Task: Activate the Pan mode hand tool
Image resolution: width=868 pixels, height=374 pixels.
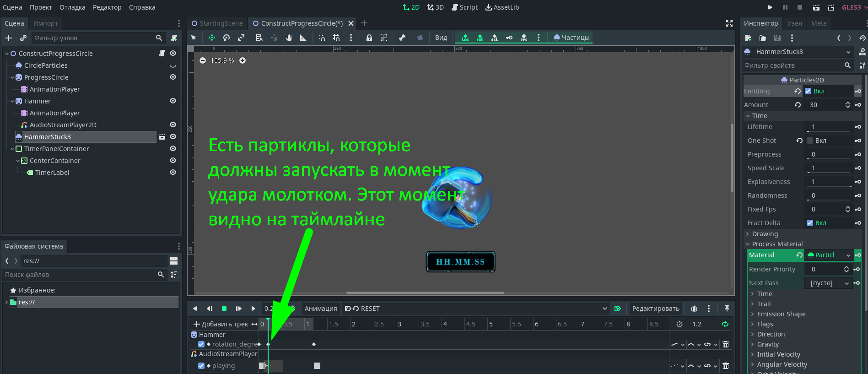Action: (x=289, y=38)
